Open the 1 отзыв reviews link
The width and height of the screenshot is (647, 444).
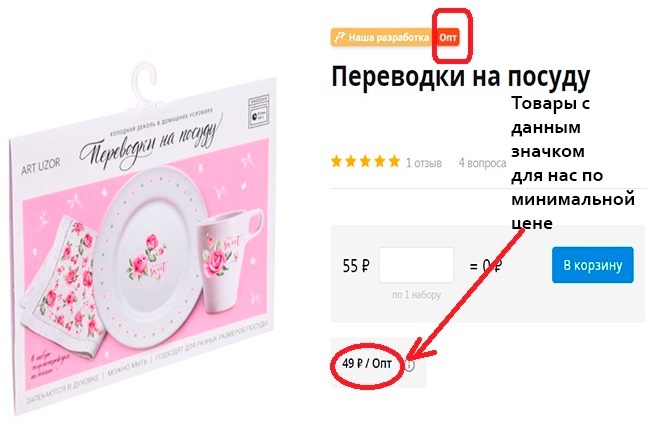click(x=424, y=163)
